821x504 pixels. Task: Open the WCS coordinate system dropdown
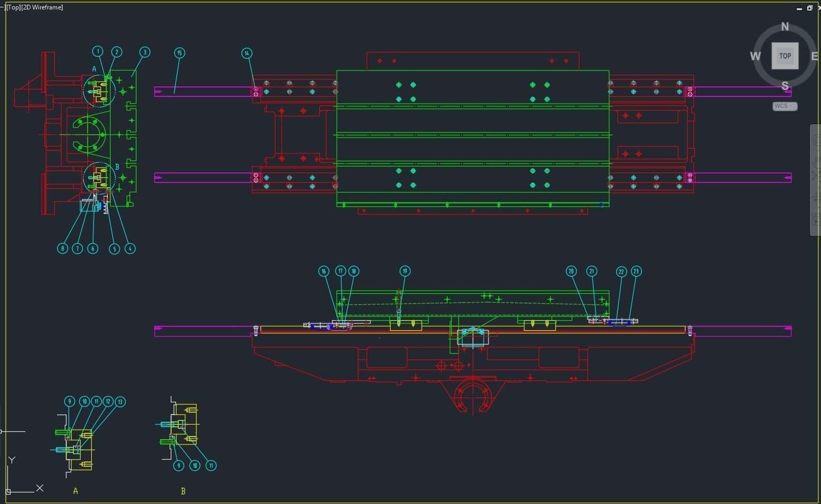(x=785, y=106)
